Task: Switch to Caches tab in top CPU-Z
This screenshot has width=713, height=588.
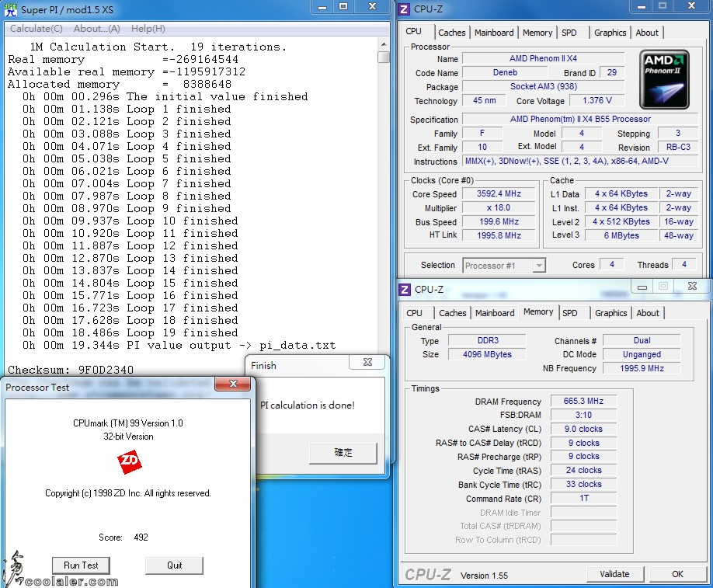Action: coord(451,33)
